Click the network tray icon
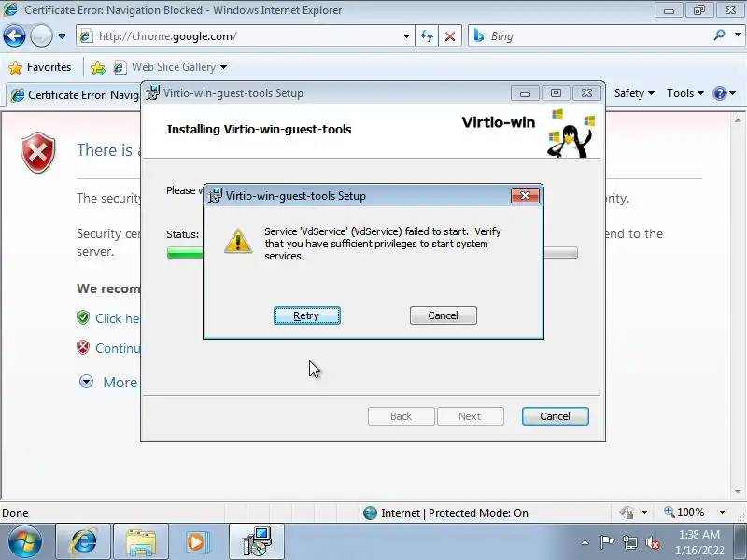The image size is (747, 560). click(630, 542)
